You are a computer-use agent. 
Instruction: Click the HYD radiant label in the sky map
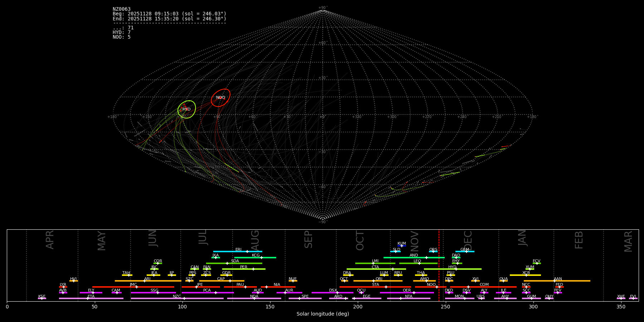pyautogui.click(x=186, y=109)
